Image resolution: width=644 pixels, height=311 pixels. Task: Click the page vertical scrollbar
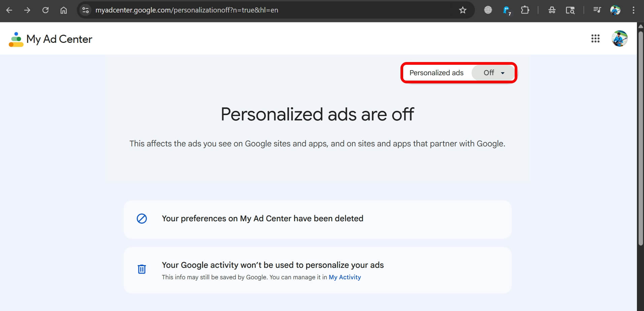pyautogui.click(x=641, y=138)
